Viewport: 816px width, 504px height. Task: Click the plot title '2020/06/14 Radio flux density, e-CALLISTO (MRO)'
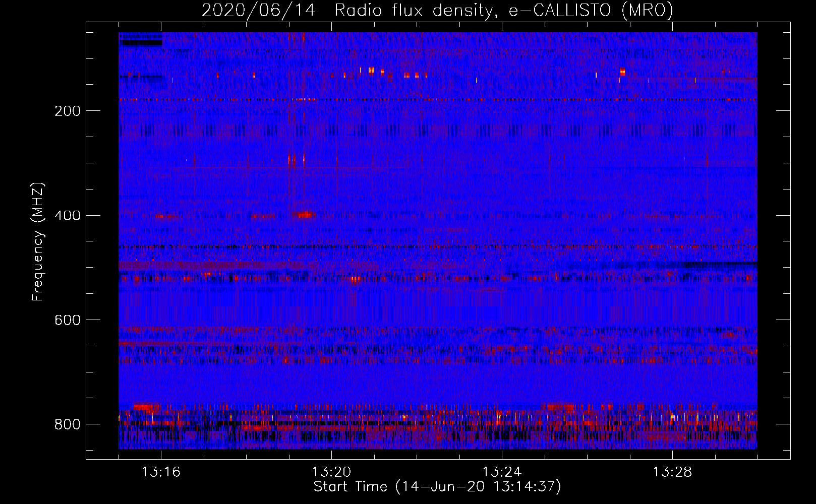click(x=437, y=10)
